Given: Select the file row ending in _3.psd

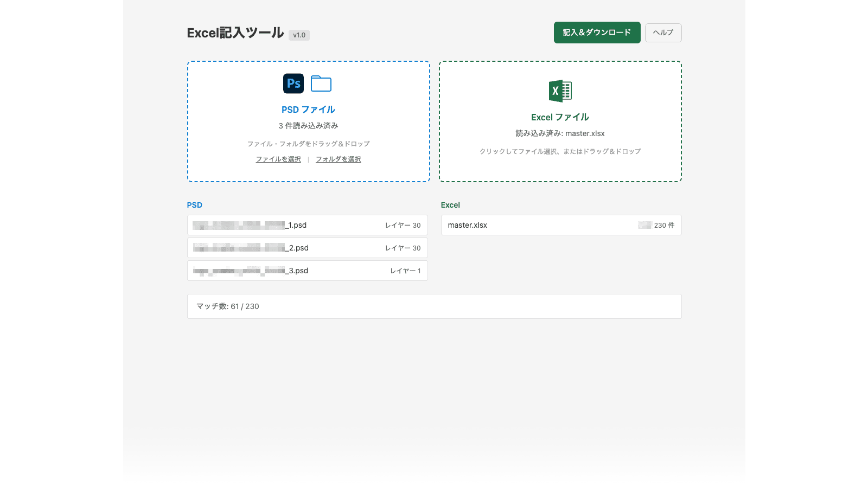Looking at the screenshot, I should 308,271.
